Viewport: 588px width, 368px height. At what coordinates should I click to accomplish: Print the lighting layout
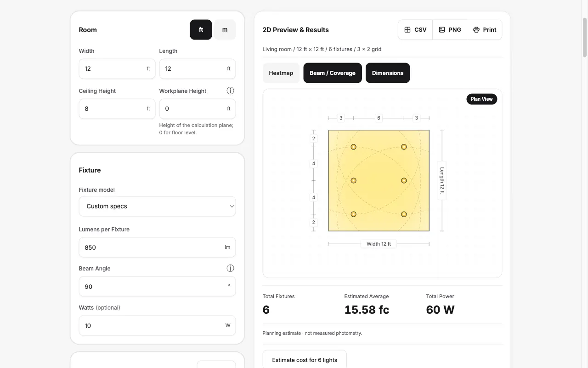coord(485,29)
